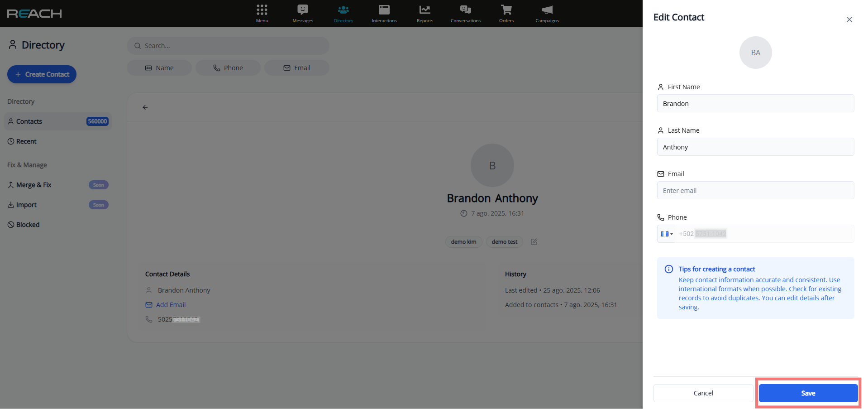Filter search by Phone
This screenshot has width=868, height=409.
[228, 68]
